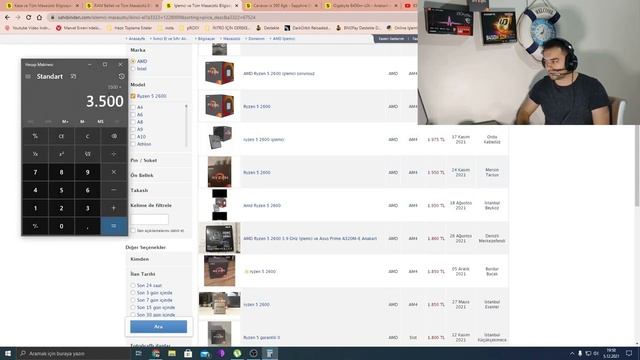Click the calculator M+ memory button
Image resolution: width=640 pixels, height=360 pixels.
(x=65, y=122)
